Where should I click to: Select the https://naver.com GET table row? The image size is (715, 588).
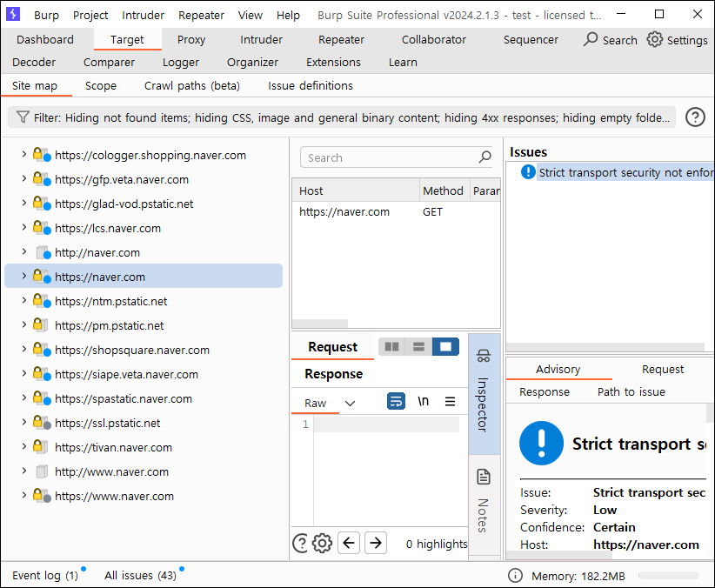[x=396, y=212]
